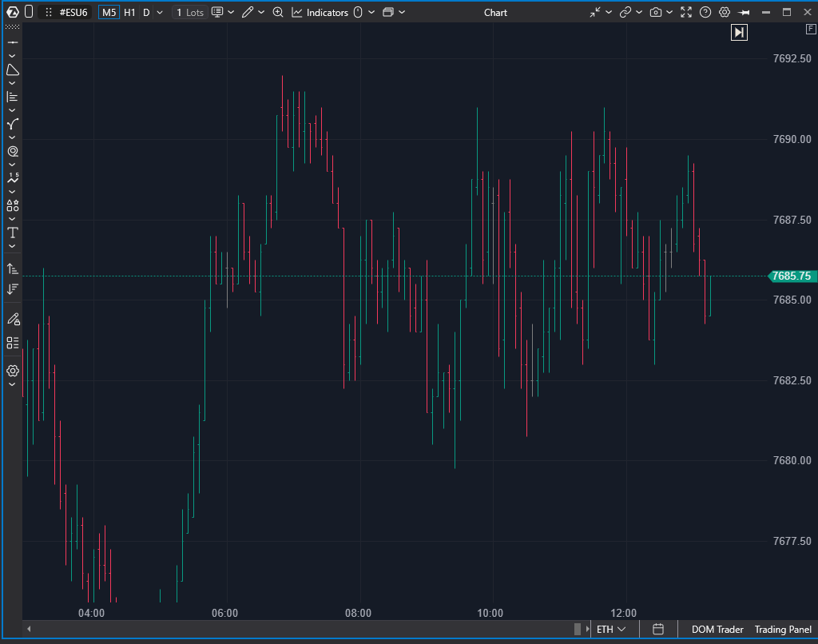Edit the 1 Lots quantity field
Screen dimensions: 818x644
coord(190,13)
